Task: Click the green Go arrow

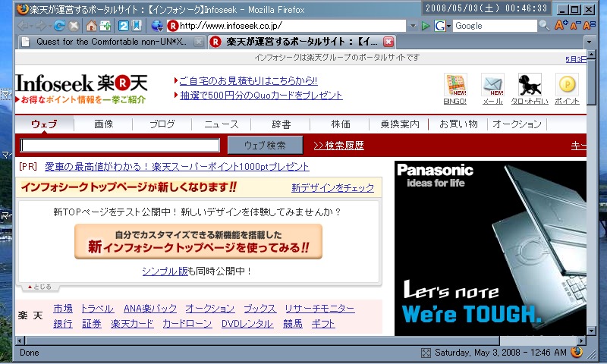Action: tap(426, 26)
